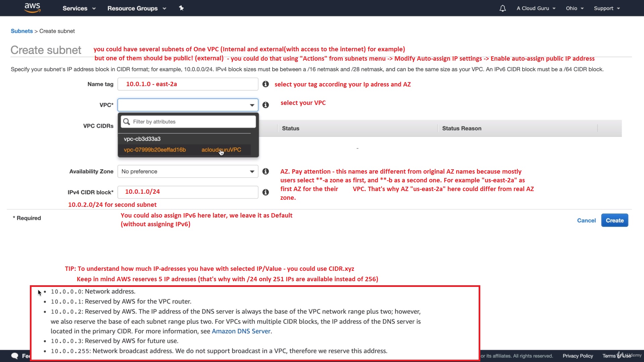
Task: Open the notifications bell icon
Action: point(502,8)
